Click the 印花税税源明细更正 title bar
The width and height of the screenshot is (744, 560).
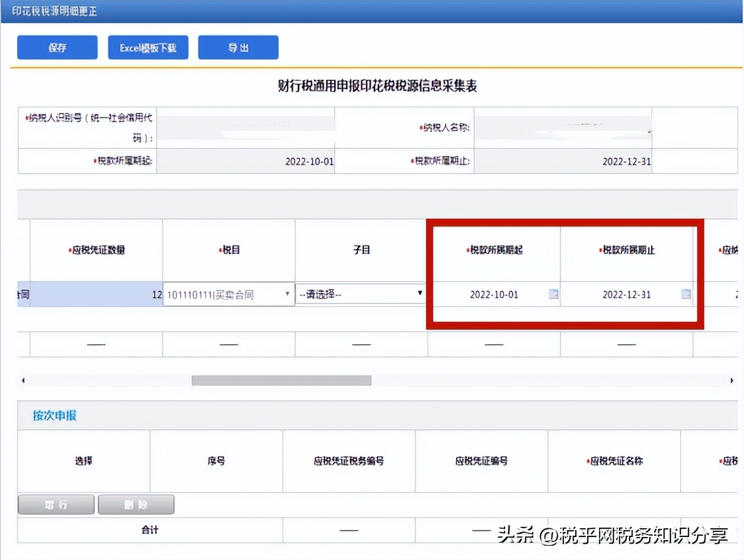(x=54, y=10)
